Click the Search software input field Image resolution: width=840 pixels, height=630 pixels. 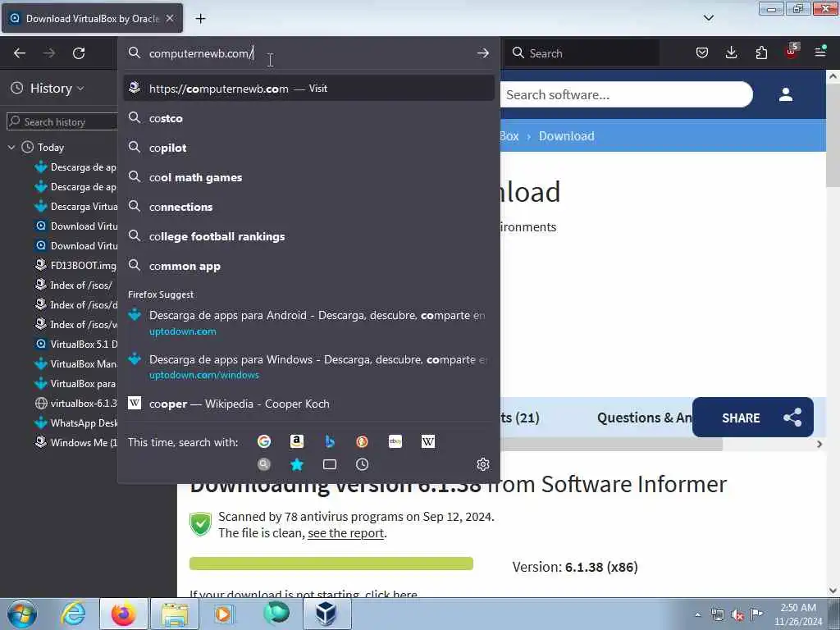626,95
